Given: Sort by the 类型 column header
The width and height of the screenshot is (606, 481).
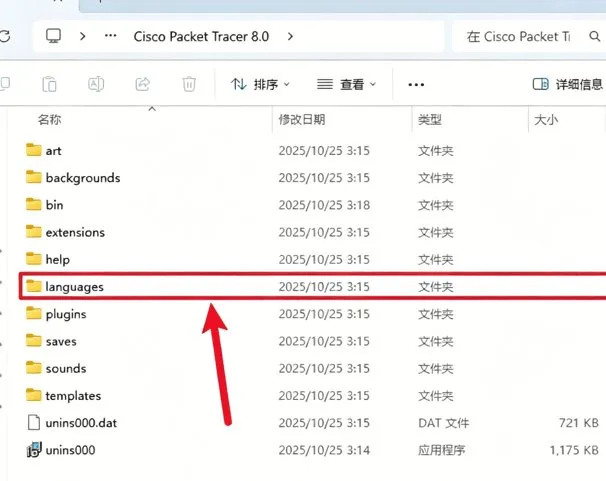Looking at the screenshot, I should point(429,119).
